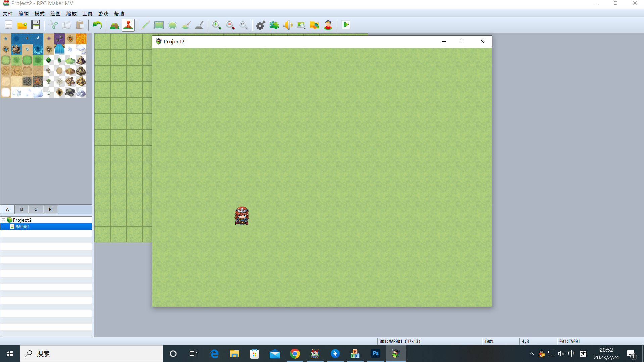Zoom in with the magnifier plus icon

(x=217, y=25)
